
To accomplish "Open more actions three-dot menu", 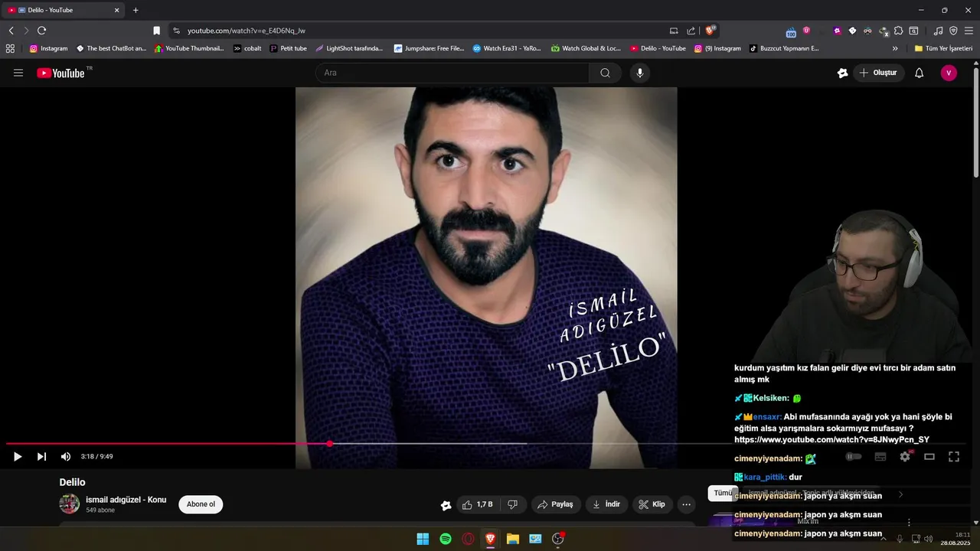I will [686, 504].
